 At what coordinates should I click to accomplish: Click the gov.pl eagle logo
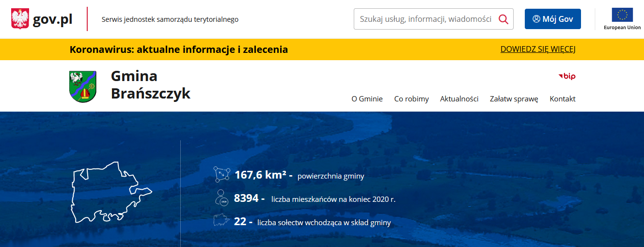pos(20,19)
